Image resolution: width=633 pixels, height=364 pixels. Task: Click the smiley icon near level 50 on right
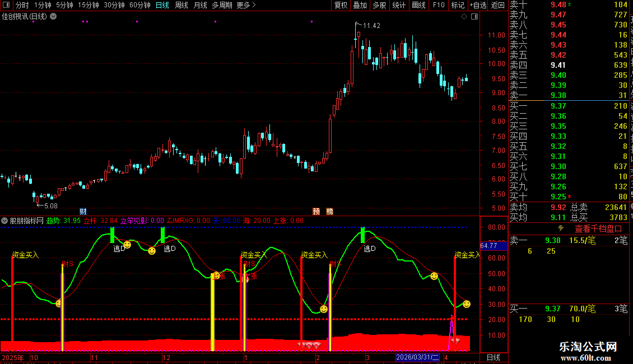point(434,276)
